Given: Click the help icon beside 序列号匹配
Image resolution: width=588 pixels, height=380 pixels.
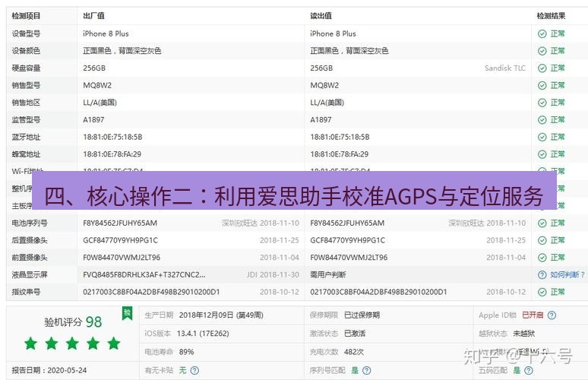Looking at the screenshot, I should tap(367, 371).
